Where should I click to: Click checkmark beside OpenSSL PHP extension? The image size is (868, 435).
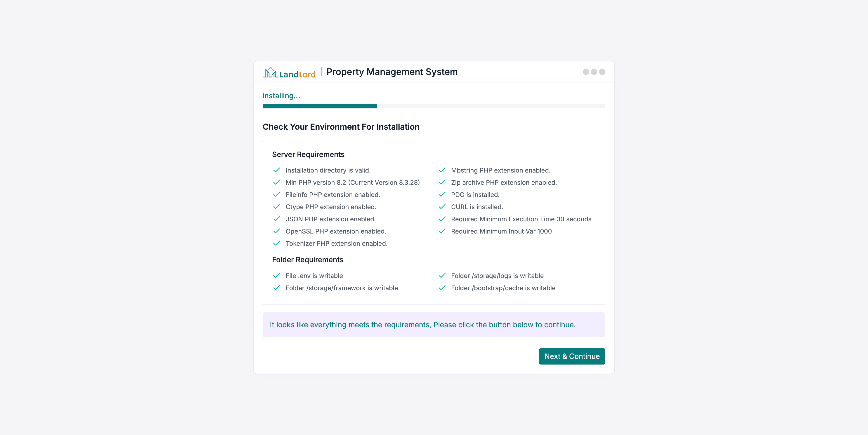(277, 231)
